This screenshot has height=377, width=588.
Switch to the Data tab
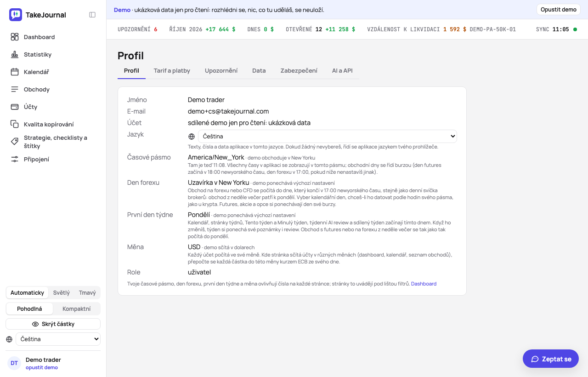coord(259,71)
